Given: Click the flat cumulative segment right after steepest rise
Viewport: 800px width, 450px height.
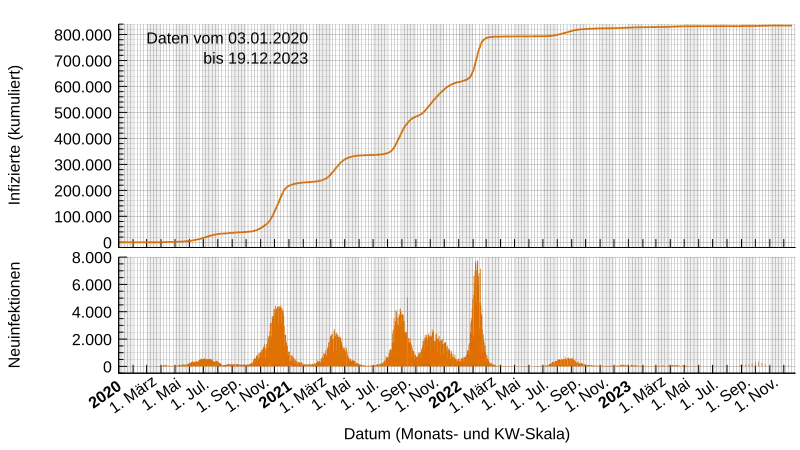Looking at the screenshot, I should point(520,37).
